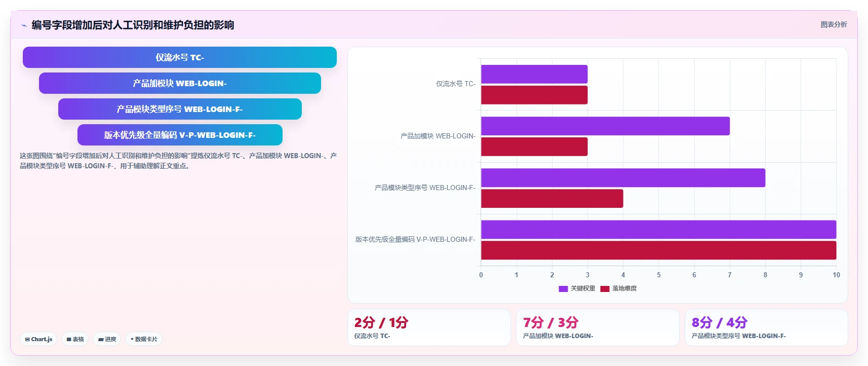Click the title 编号字段增加后对人工识别和维护负担的影响

tap(133, 25)
